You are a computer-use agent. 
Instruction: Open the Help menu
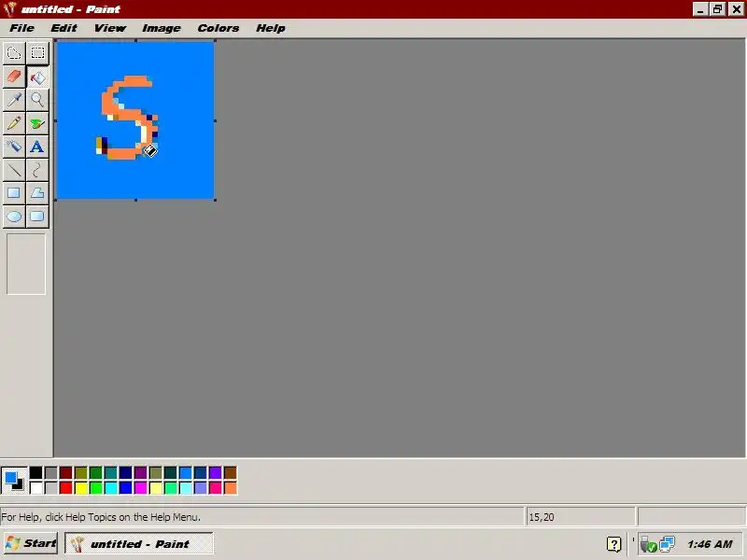[x=271, y=28]
